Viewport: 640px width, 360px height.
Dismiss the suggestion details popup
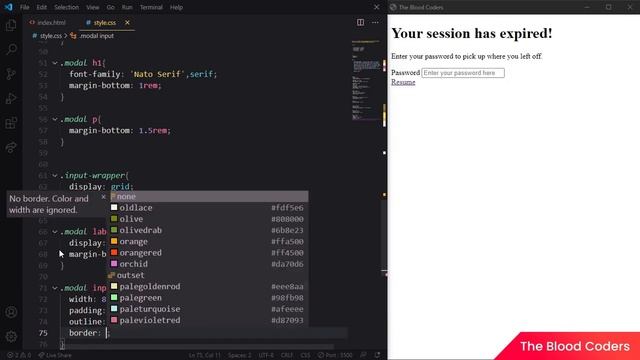103,197
